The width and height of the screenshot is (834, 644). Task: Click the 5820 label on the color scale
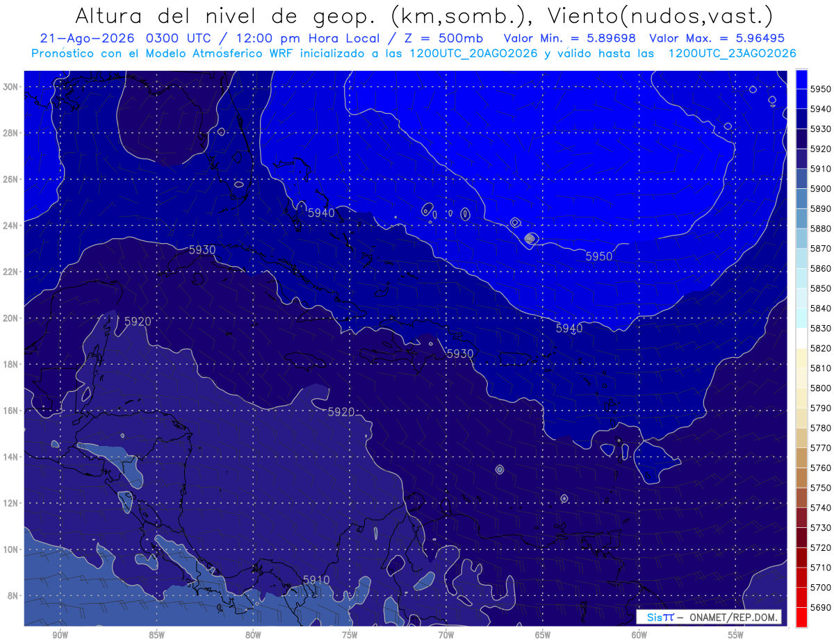(821, 348)
